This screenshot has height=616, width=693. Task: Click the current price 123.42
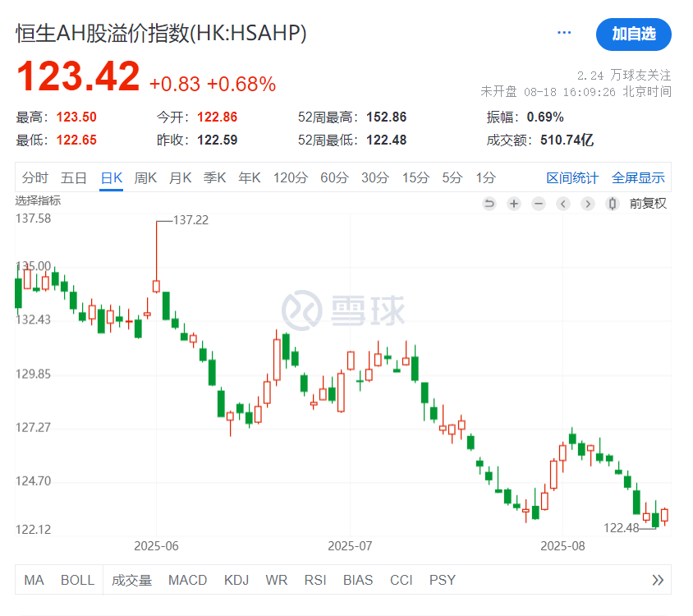(x=78, y=76)
